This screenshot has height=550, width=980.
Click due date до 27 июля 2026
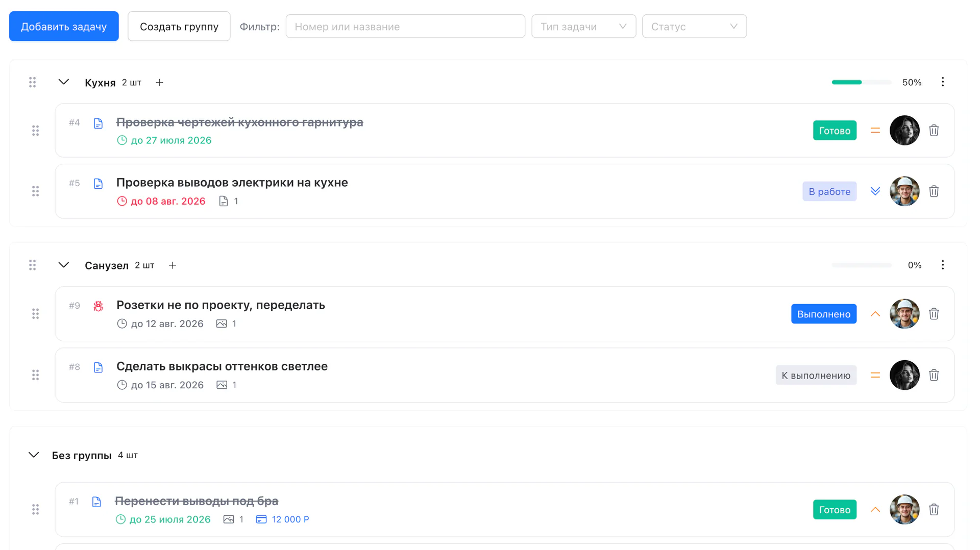[164, 140]
